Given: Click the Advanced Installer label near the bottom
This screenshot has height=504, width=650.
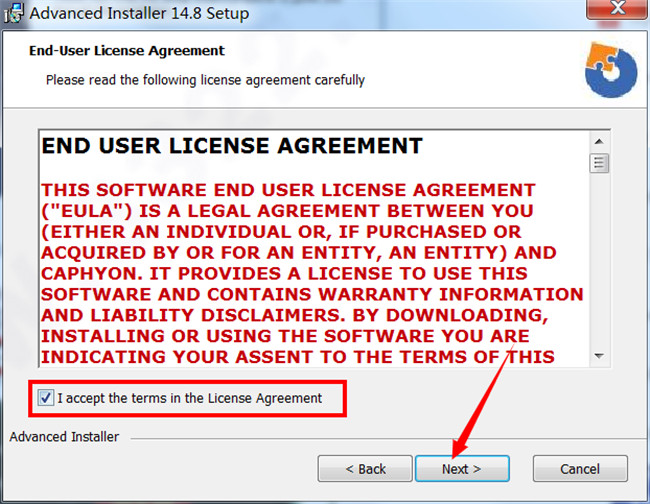Looking at the screenshot, I should click(x=64, y=436).
